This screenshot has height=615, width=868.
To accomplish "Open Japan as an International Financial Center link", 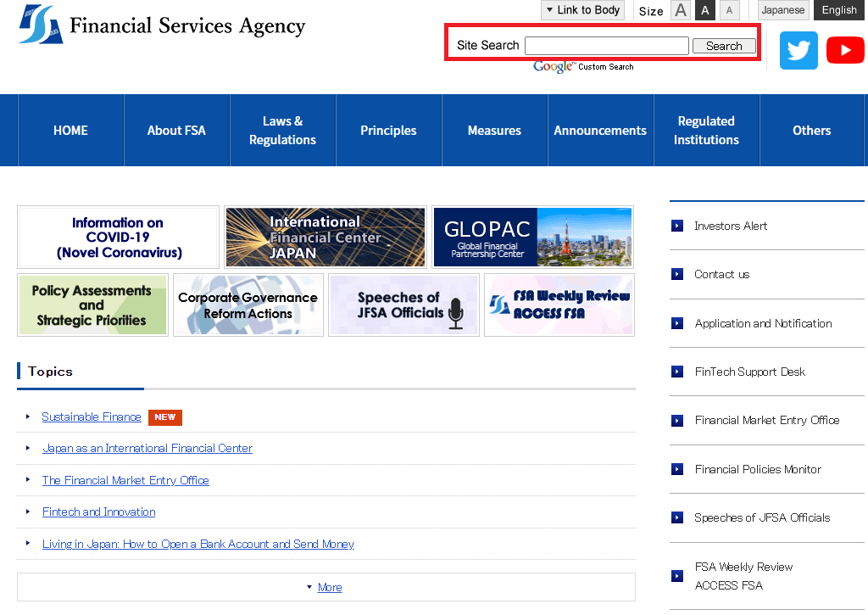I will (147, 448).
